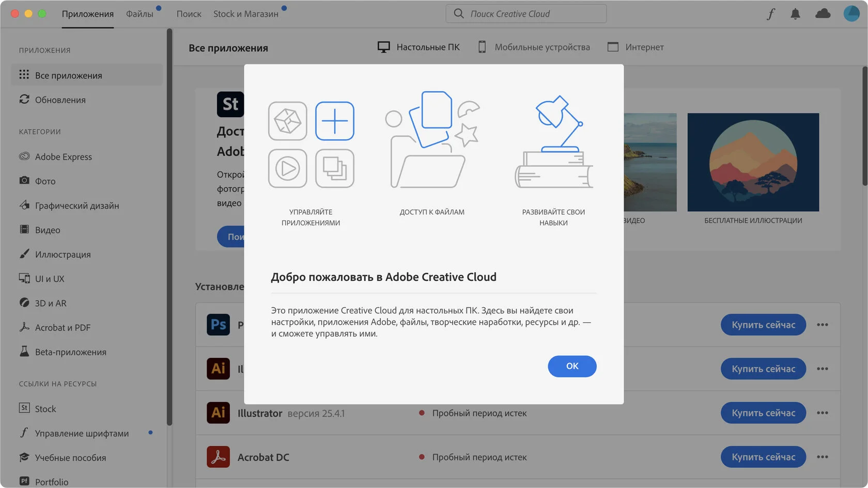Click the Adobe Express sidebar icon

24,156
